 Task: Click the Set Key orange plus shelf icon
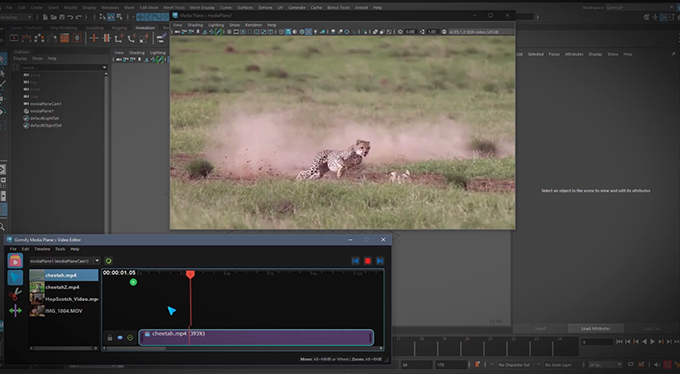[x=94, y=38]
